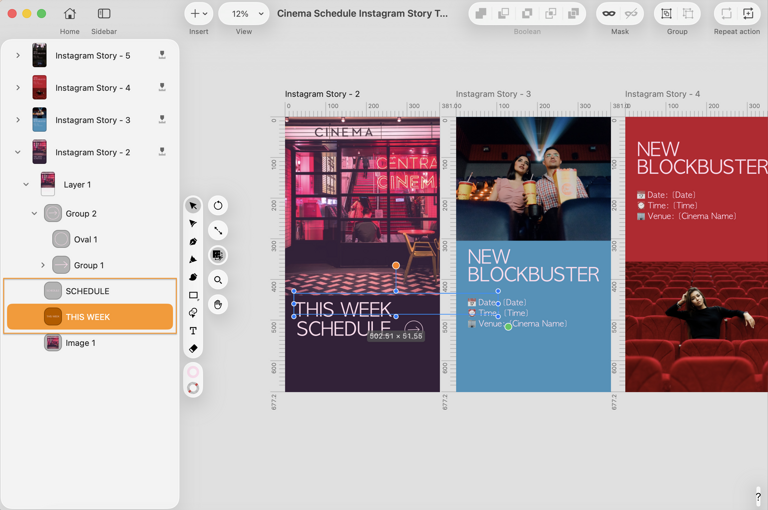Click the Layer 1 thumbnail
This screenshot has height=510, width=768.
click(48, 184)
